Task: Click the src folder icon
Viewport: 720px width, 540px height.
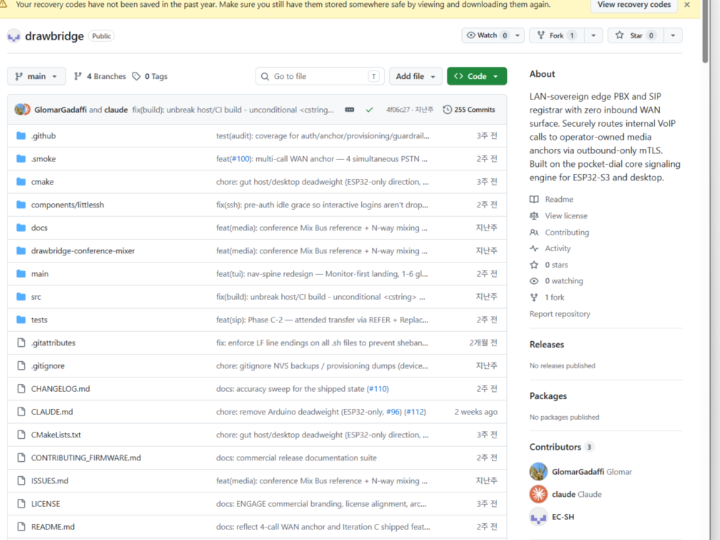Action: (21, 297)
